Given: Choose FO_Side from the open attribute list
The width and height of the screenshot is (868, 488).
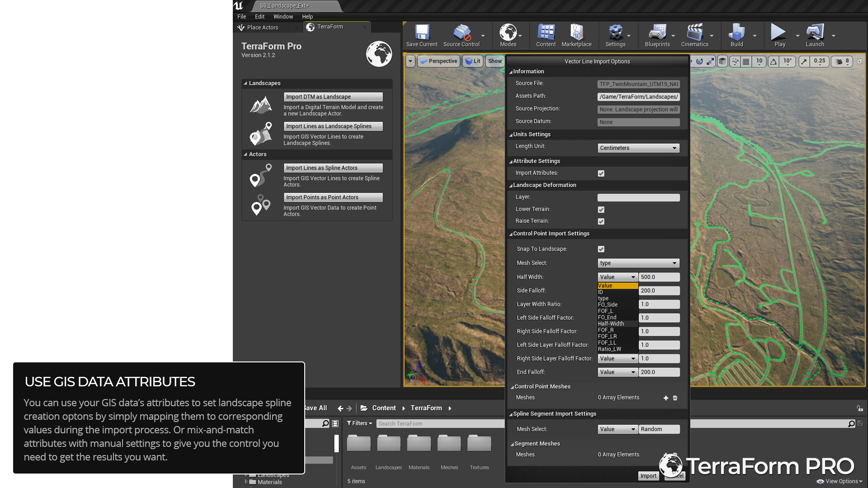Looking at the screenshot, I should tap(618, 305).
